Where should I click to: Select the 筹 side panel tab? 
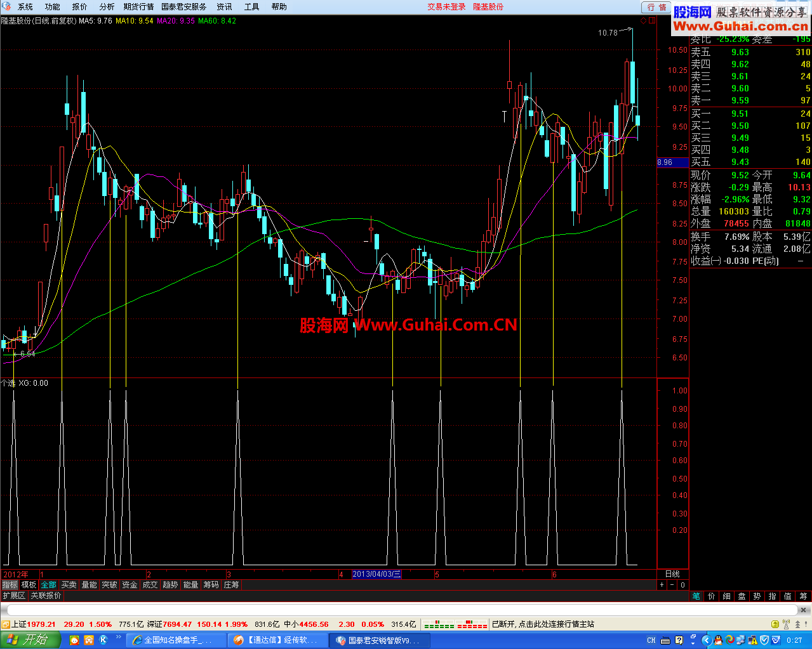803,596
